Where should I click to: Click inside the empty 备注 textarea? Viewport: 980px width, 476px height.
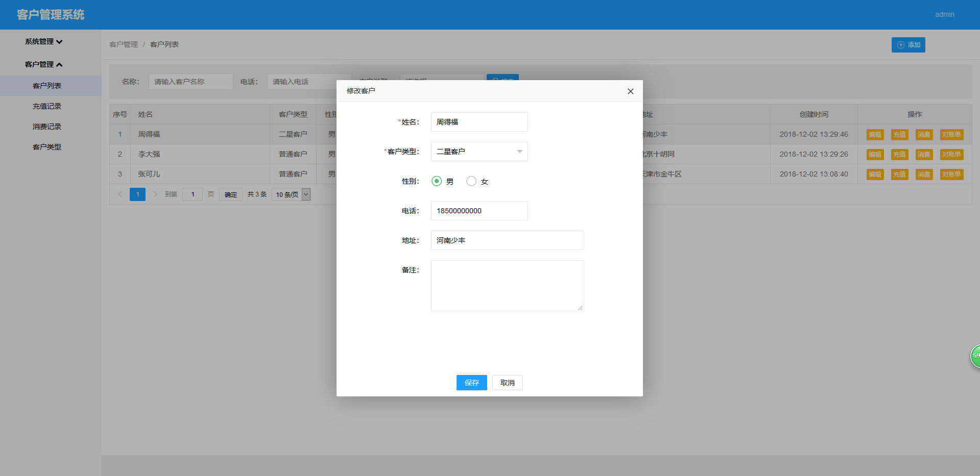[x=507, y=286]
